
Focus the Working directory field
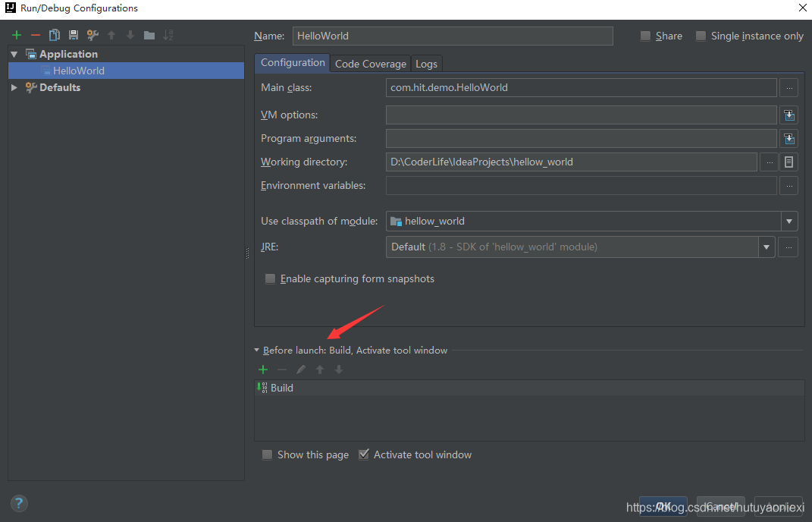tap(571, 162)
